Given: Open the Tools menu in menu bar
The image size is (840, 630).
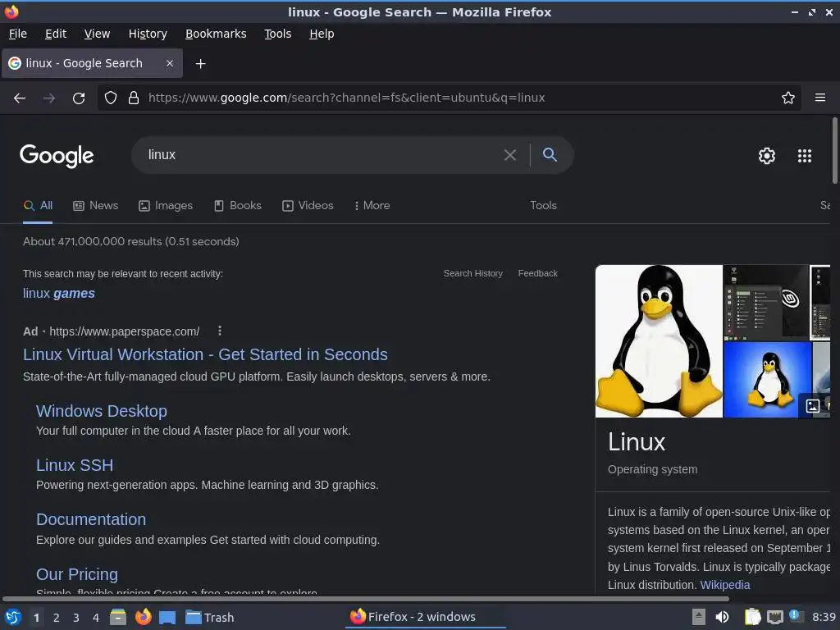Looking at the screenshot, I should point(277,34).
